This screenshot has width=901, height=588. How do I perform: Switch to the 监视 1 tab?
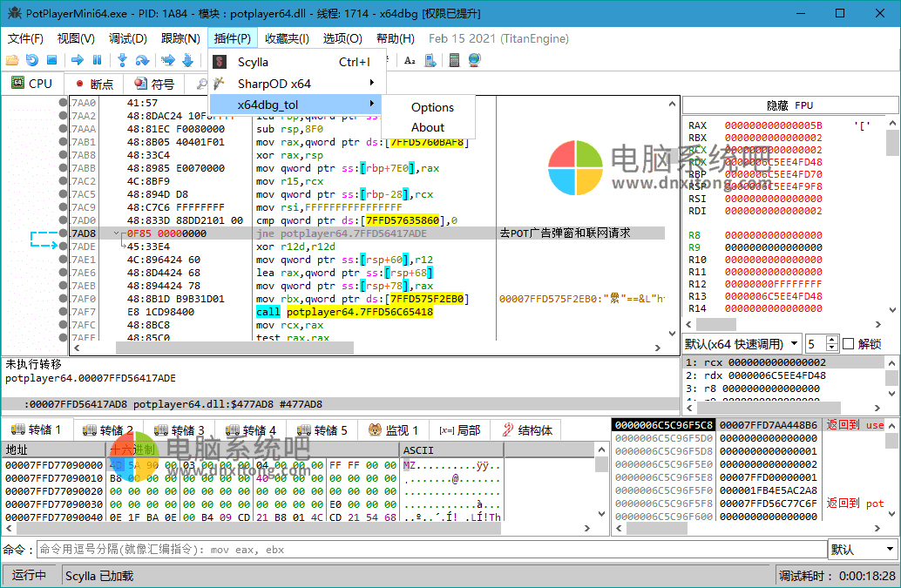click(393, 430)
